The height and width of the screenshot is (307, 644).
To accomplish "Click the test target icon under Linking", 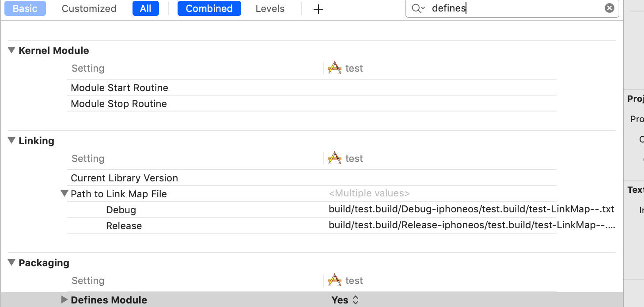I will point(335,158).
